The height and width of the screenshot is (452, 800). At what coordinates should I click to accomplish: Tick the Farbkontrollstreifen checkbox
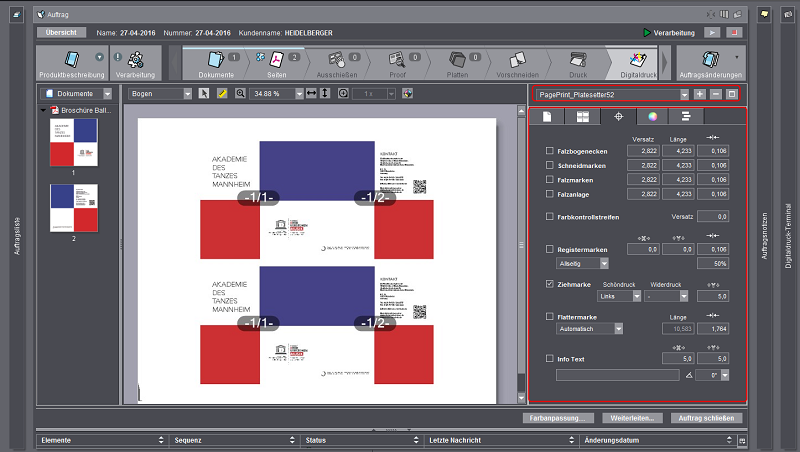(x=550, y=216)
